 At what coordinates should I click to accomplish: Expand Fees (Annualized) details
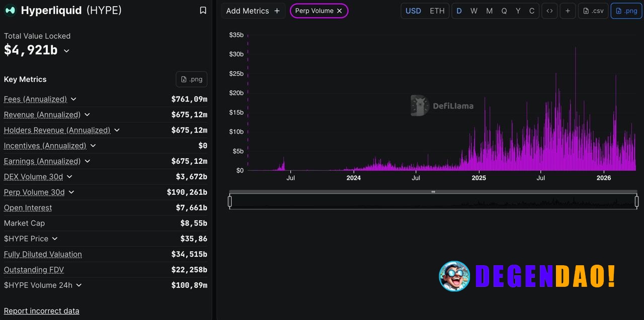click(73, 99)
